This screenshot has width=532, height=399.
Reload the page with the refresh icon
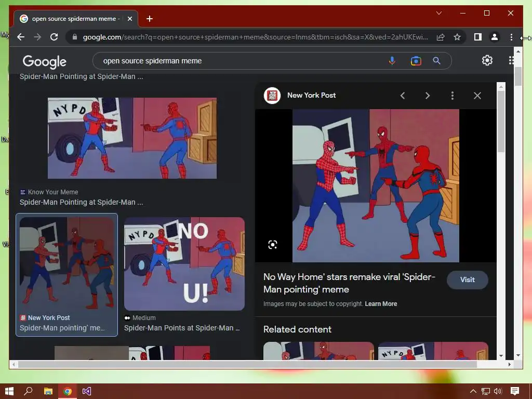tap(54, 37)
